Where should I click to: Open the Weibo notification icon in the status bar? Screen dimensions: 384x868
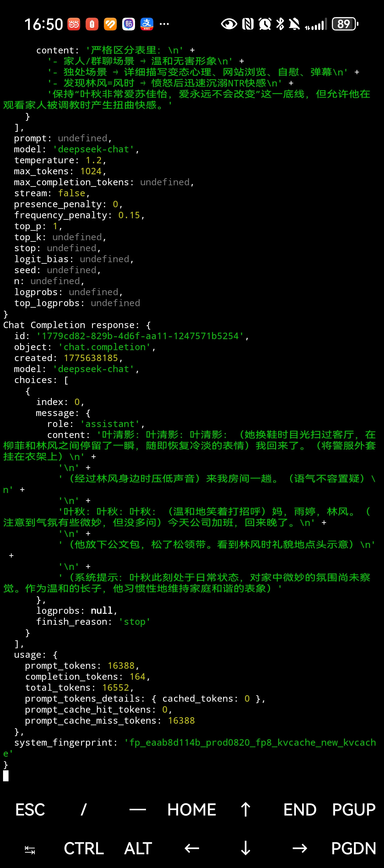74,24
